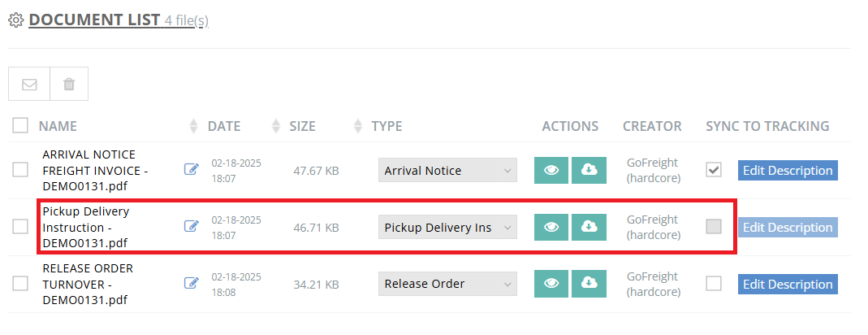Click the settings gear beside Document List

15,20
